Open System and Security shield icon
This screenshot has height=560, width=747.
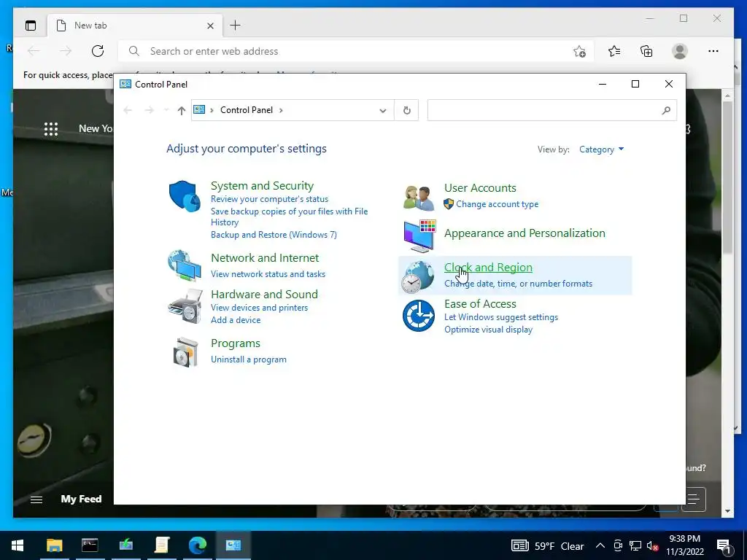185,195
